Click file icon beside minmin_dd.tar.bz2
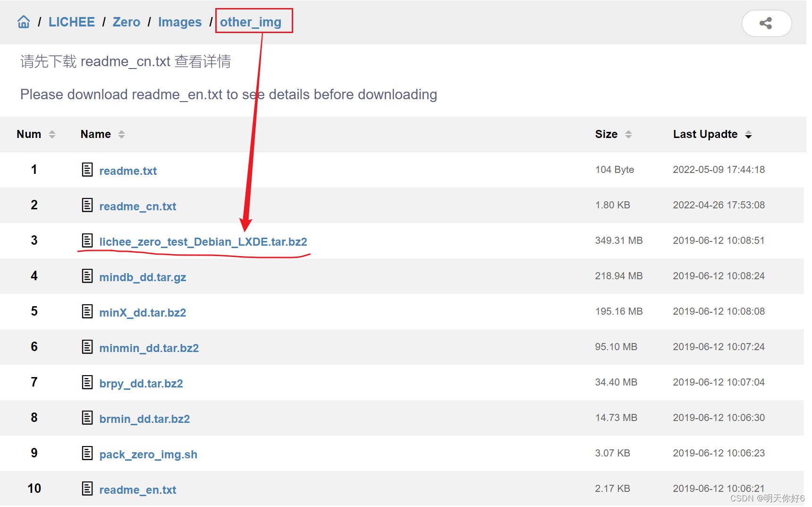 tap(87, 347)
